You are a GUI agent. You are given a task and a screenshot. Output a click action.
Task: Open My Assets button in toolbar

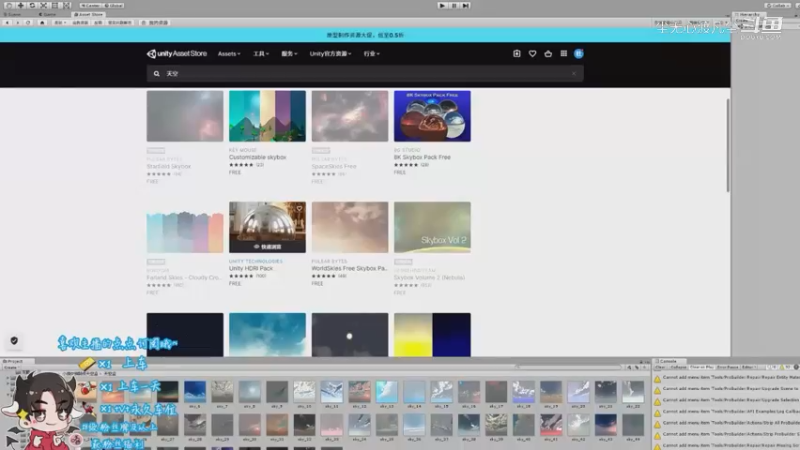point(155,22)
